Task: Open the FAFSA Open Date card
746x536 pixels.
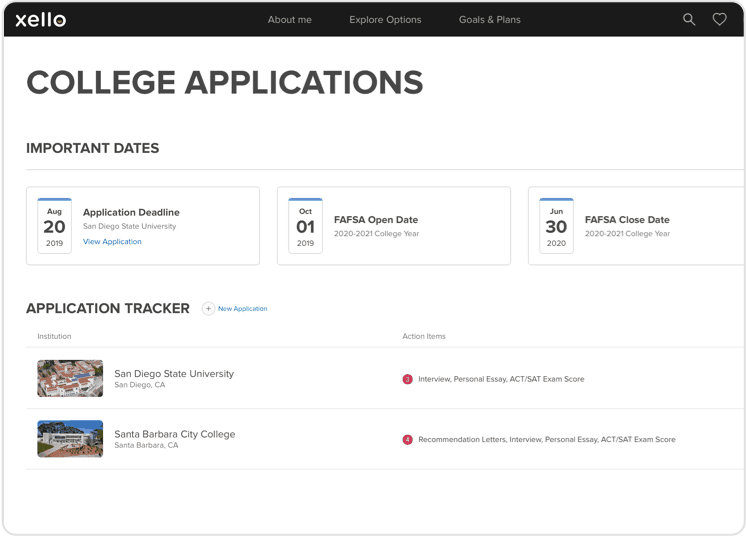Action: (x=394, y=226)
